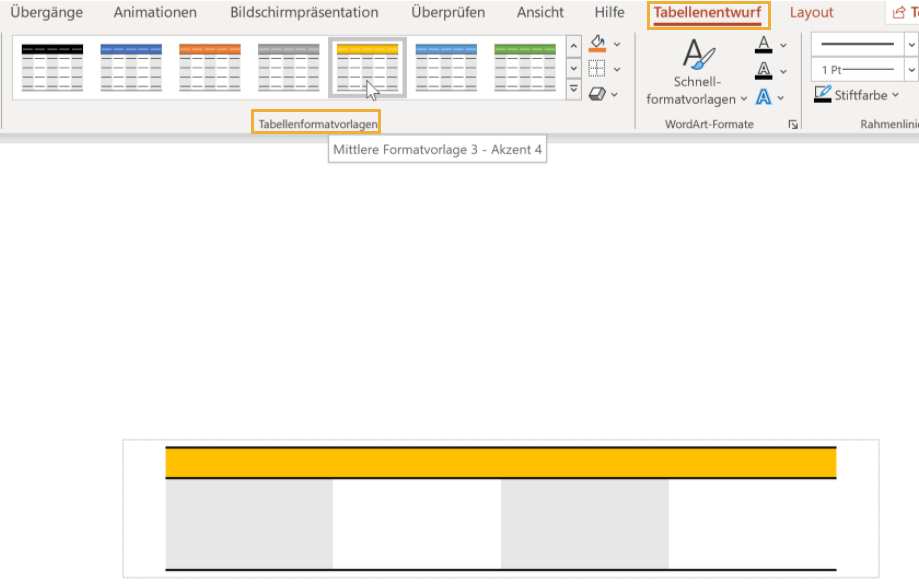The image size is (919, 585).
Task: Expand the table styles gallery
Action: (573, 89)
